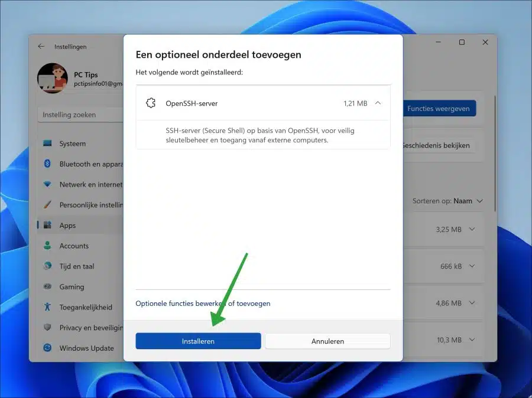Open Windows Update in the sidebar
The width and height of the screenshot is (532, 398).
[x=80, y=348]
